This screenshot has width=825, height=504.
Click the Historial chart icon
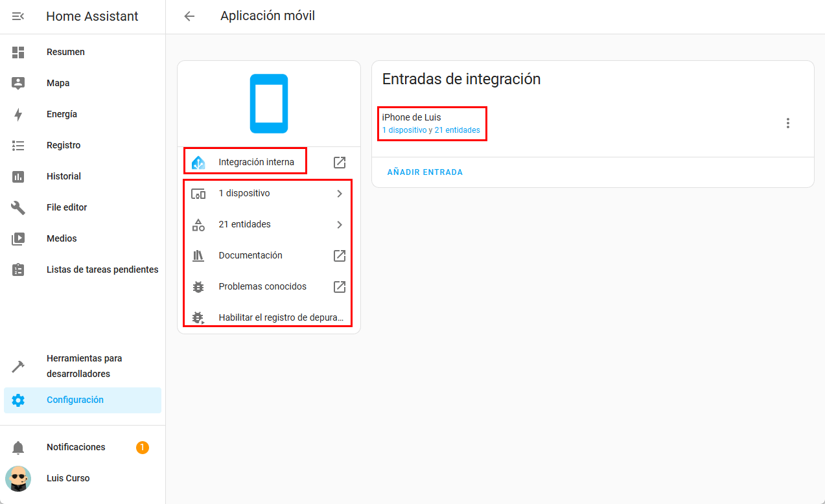[18, 177]
